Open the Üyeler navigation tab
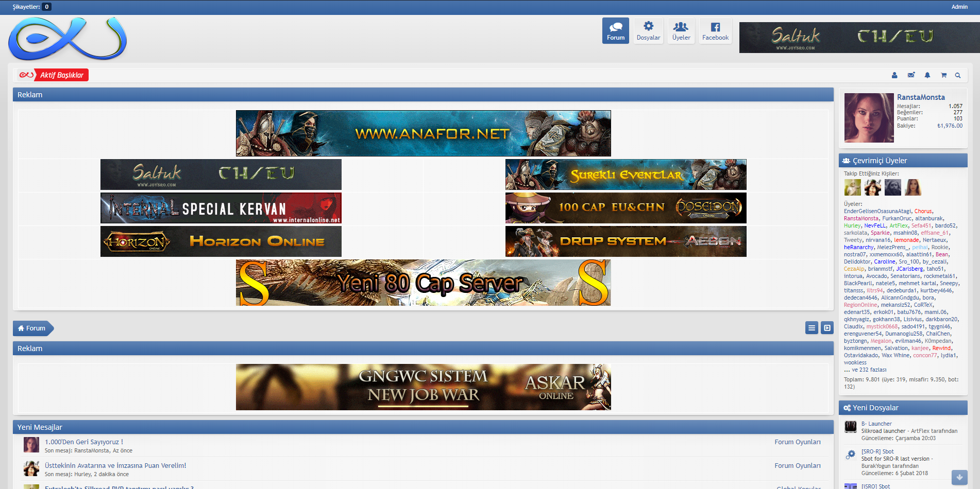 tap(681, 31)
